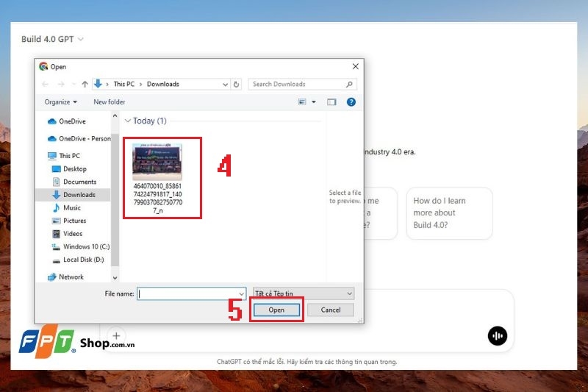This screenshot has height=392, width=588.
Task: Click the voice mode button in ChatGPT
Action: click(498, 335)
